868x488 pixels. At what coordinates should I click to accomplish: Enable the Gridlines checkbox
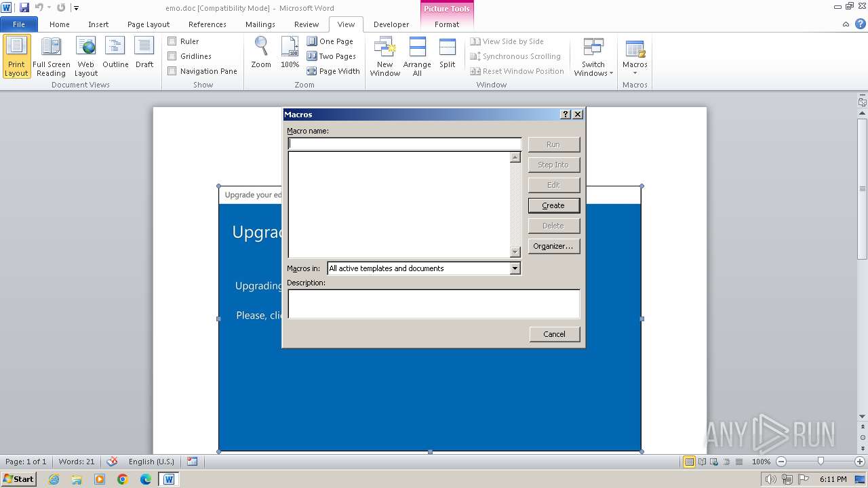pos(172,56)
